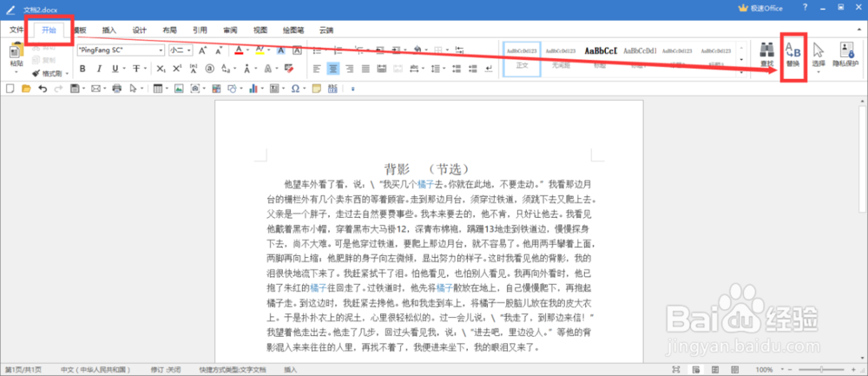Switch to the Design (设计) tab
This screenshot has width=868, height=376.
pos(140,30)
